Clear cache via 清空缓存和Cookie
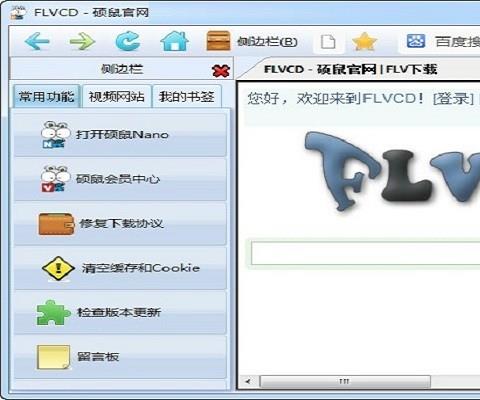Viewport: 480px width, 400px height. coord(120,268)
